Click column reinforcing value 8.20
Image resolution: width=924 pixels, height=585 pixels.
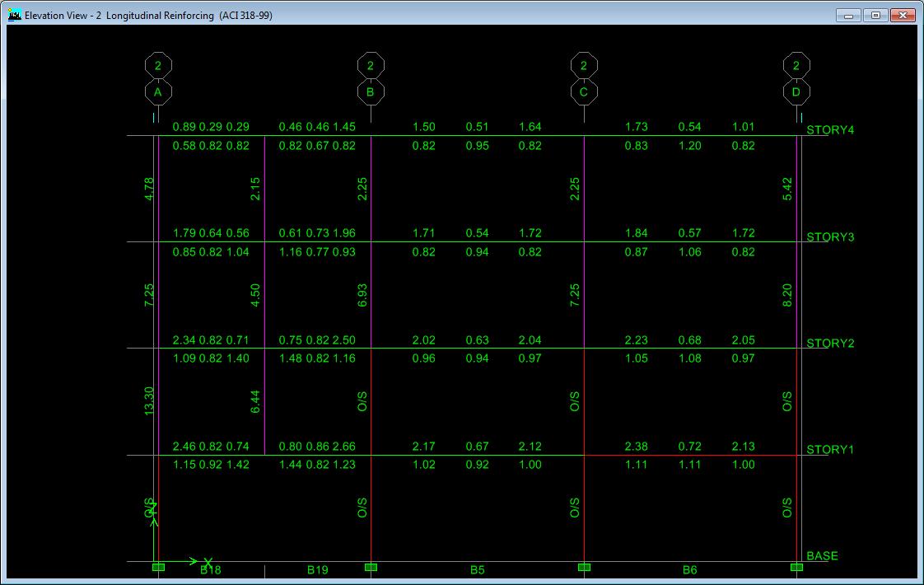[x=787, y=295]
